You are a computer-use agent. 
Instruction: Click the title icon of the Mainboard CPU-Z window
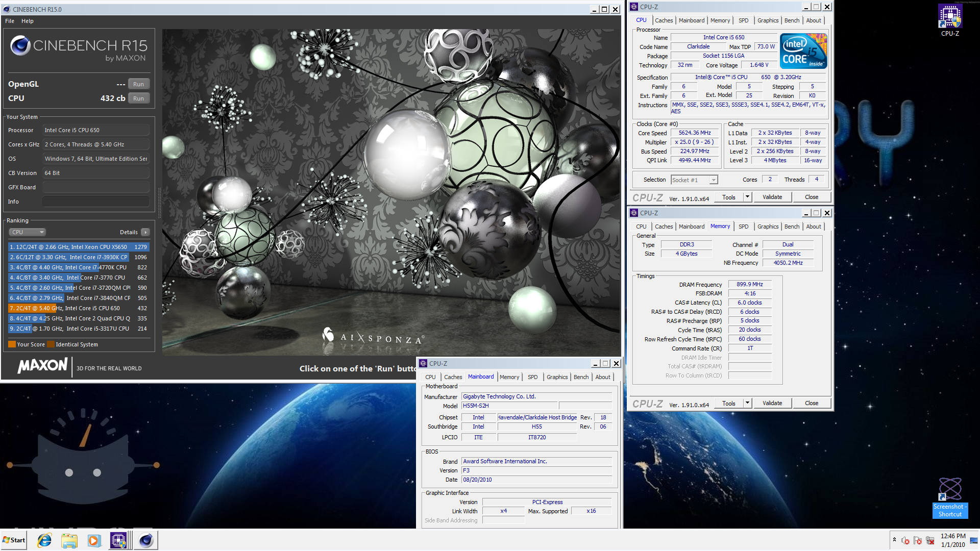point(423,363)
